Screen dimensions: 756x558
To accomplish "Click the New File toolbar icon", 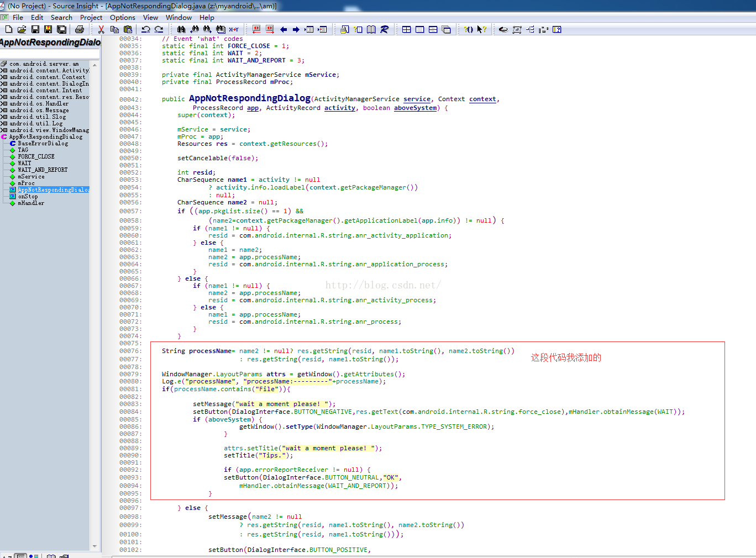I will 8,29.
